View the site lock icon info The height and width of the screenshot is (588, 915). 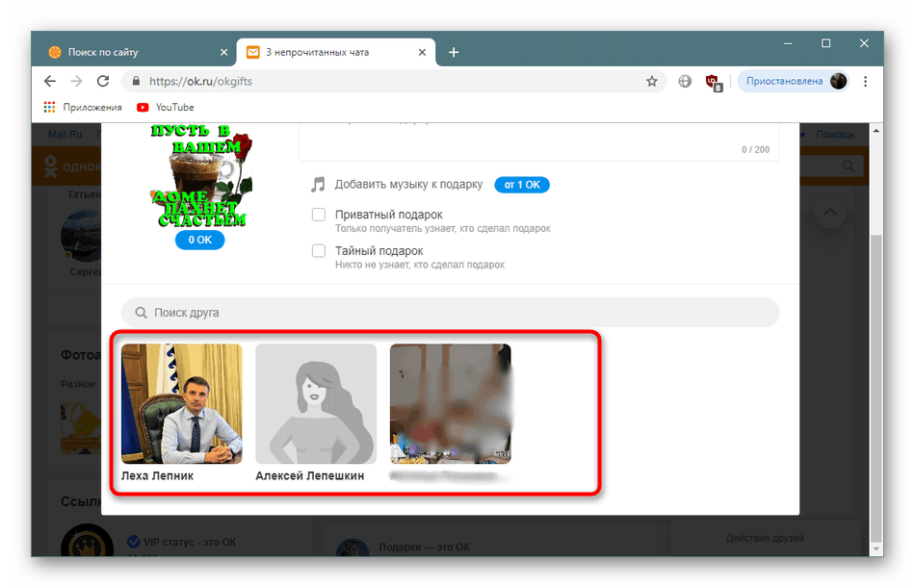click(x=136, y=81)
